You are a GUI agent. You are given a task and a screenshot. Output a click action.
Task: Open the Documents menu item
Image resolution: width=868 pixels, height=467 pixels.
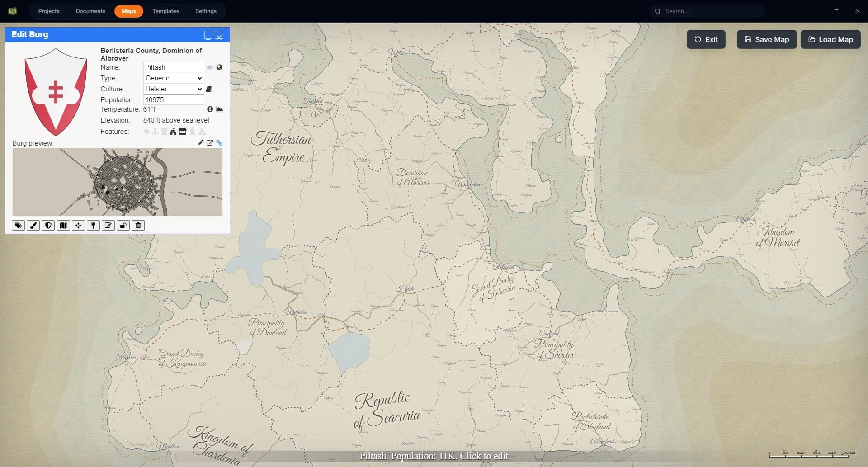(90, 11)
